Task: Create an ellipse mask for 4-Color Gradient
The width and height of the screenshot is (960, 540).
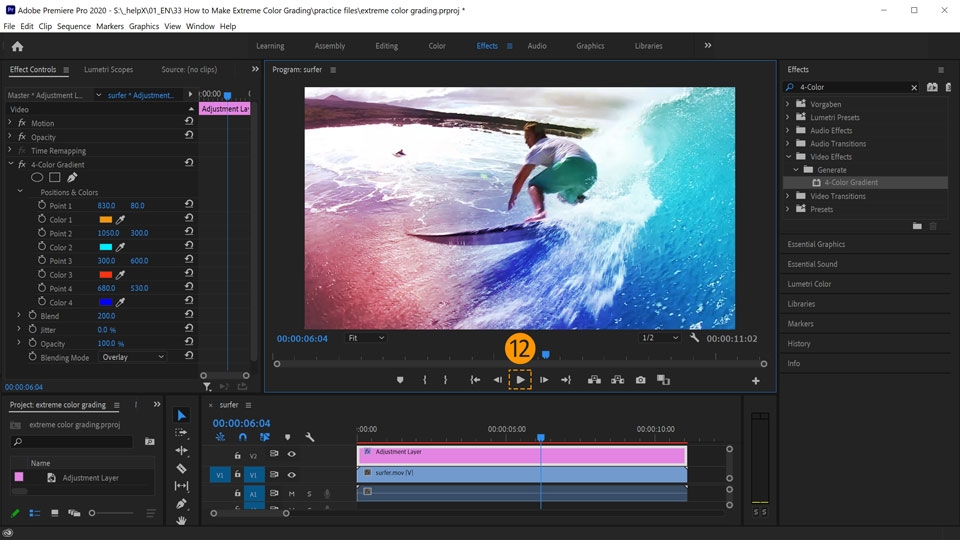Action: point(37,178)
